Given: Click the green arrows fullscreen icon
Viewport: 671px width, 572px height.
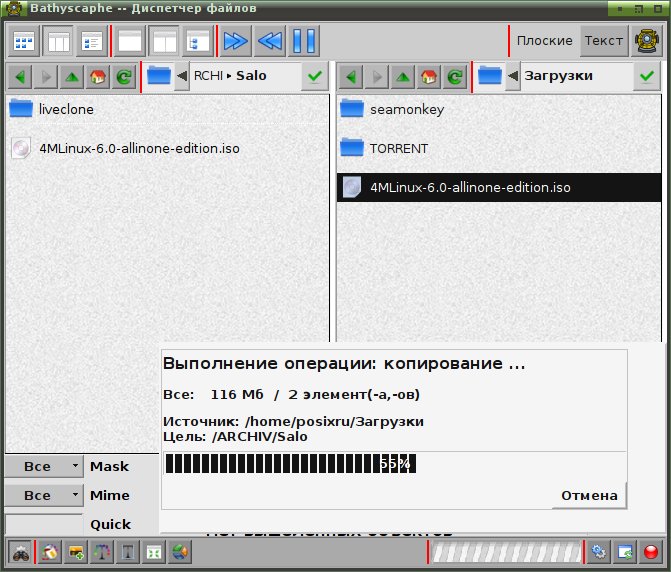Looking at the screenshot, I should tap(154, 552).
